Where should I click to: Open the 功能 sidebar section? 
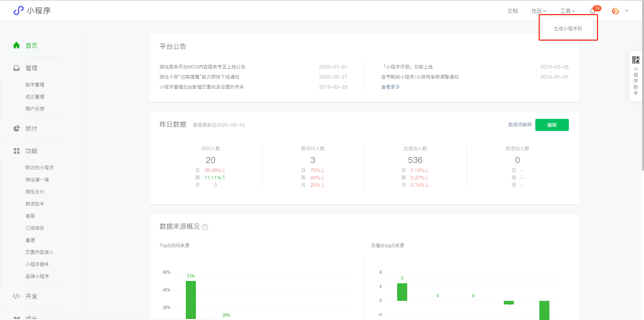(x=32, y=151)
